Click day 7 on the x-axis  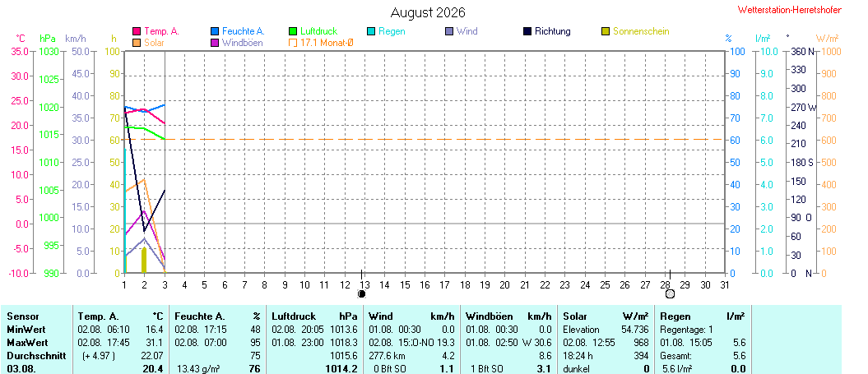244,285
